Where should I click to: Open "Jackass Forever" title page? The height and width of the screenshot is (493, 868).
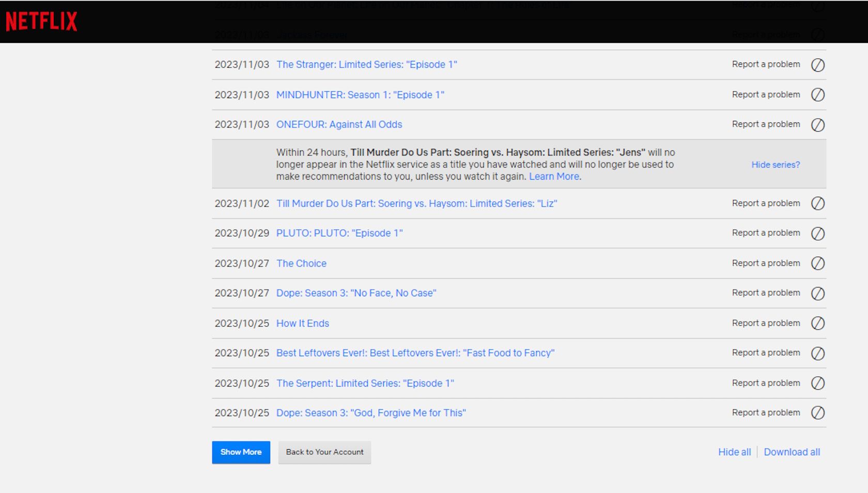[312, 35]
